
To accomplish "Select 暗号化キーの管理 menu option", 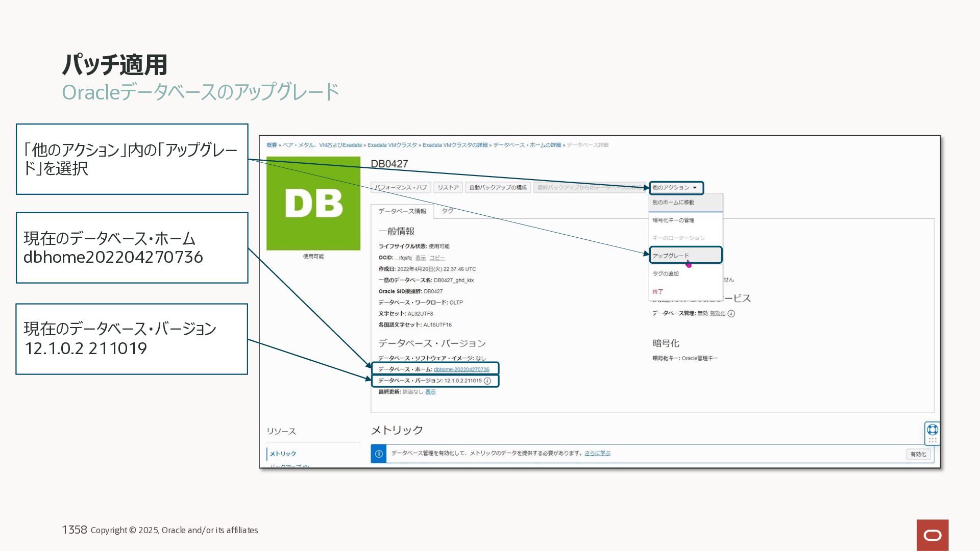I will [x=673, y=220].
